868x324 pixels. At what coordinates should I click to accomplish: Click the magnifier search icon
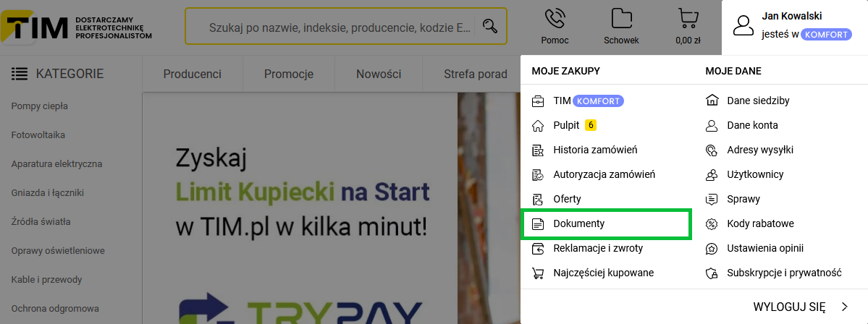[x=490, y=26]
